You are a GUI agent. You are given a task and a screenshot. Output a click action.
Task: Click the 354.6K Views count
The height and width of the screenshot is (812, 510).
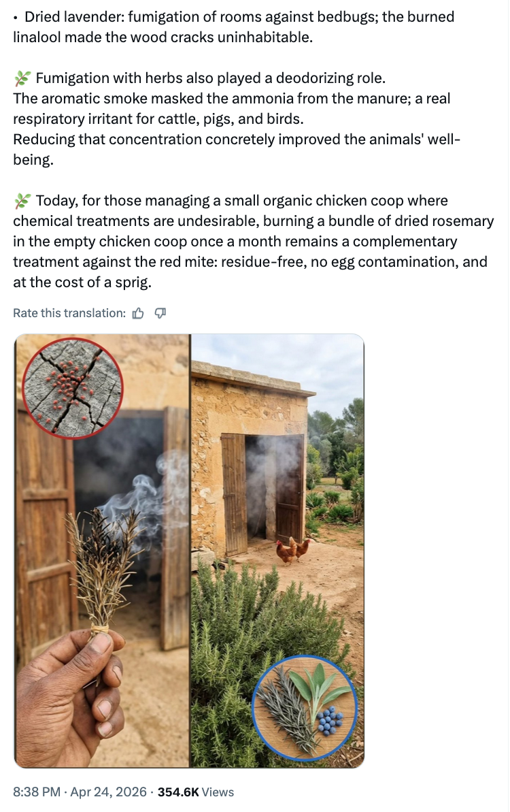click(196, 792)
